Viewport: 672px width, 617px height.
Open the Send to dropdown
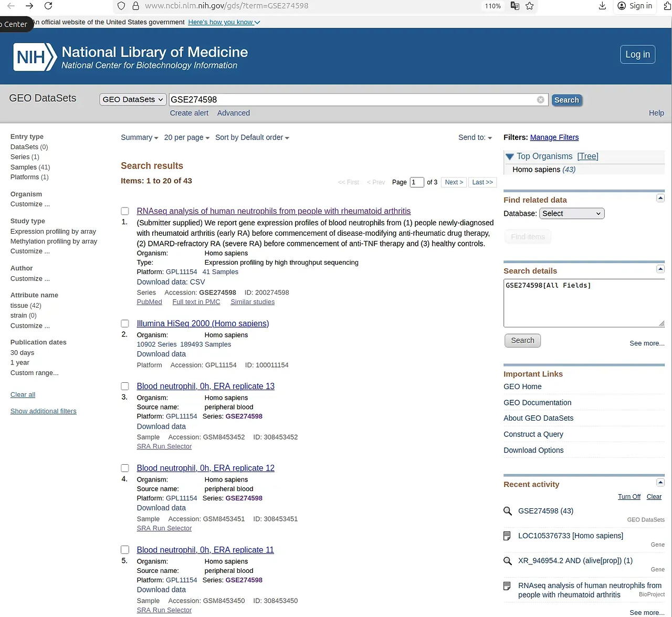pyautogui.click(x=475, y=138)
